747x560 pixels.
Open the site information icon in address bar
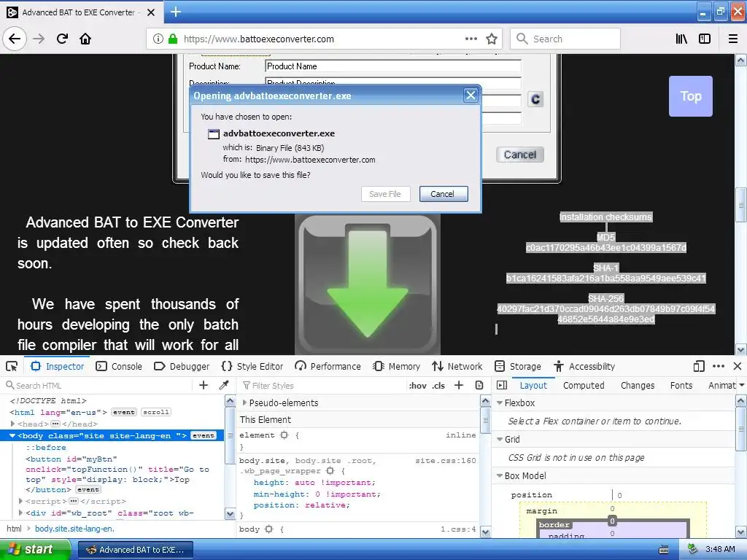(158, 39)
